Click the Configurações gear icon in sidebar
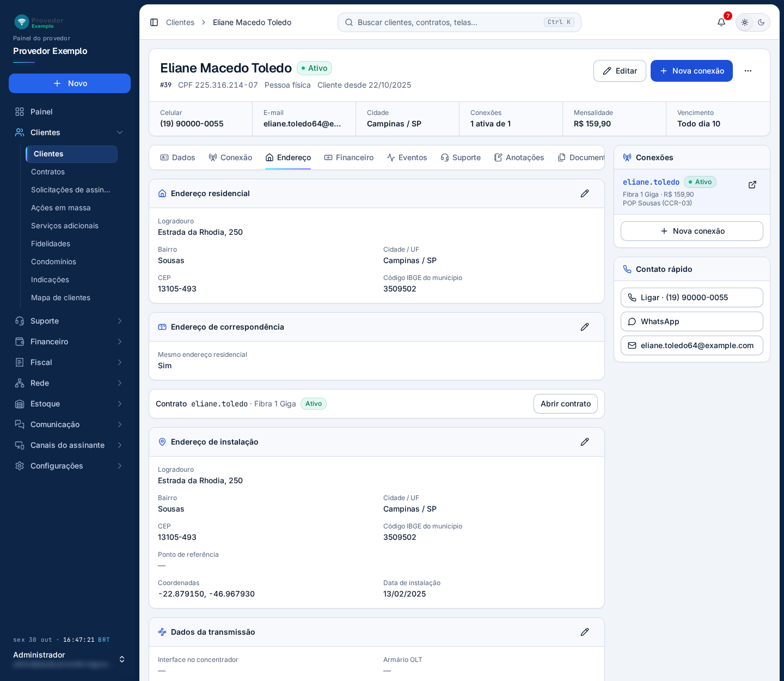784x681 pixels. tap(20, 466)
